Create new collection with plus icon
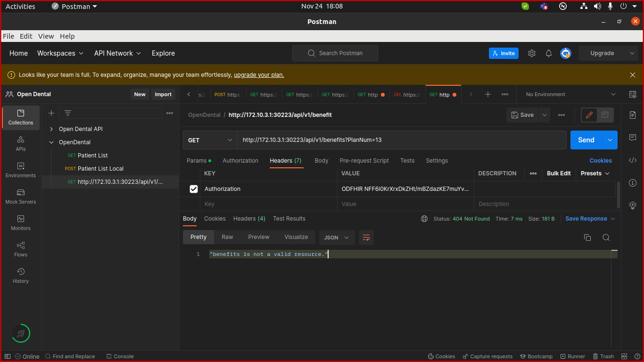The height and width of the screenshot is (362, 644). click(51, 113)
